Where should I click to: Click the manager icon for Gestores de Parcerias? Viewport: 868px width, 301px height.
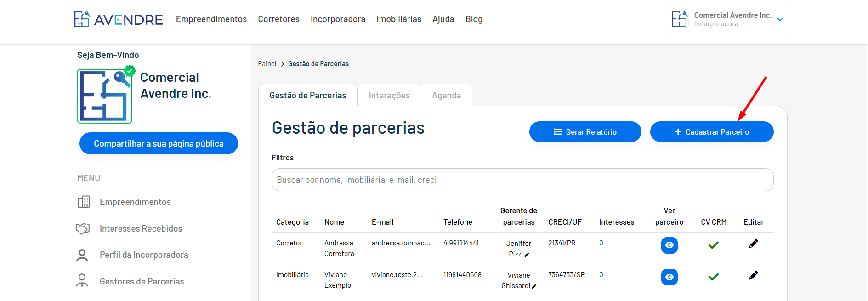[82, 280]
